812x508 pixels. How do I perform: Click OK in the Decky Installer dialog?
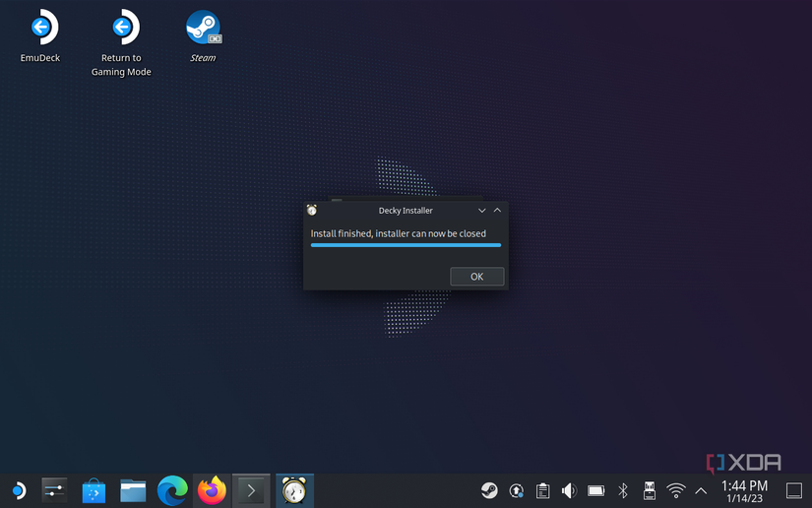476,277
